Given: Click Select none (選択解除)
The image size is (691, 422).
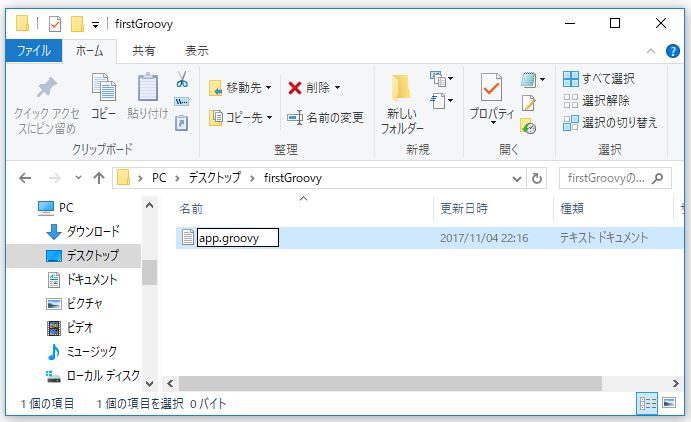Looking at the screenshot, I should 597,101.
